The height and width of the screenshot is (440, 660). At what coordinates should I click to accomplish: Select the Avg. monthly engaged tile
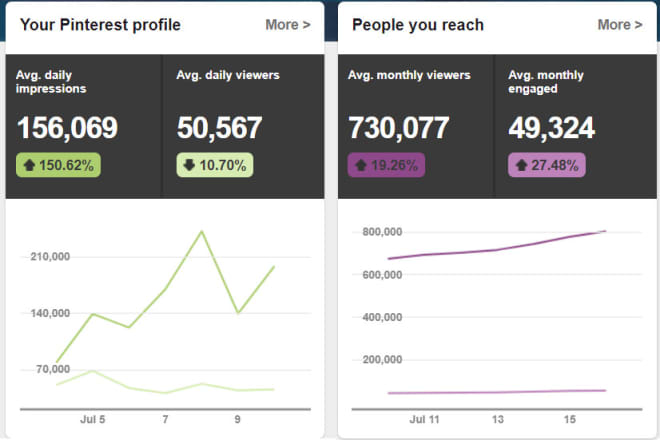coord(575,126)
